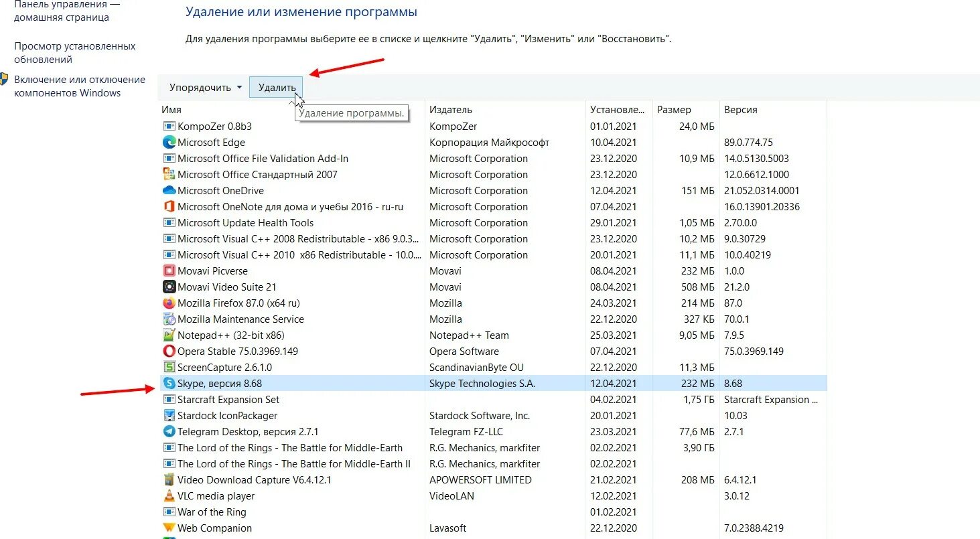Click publisher ScandinavianByte OU cell

476,368
